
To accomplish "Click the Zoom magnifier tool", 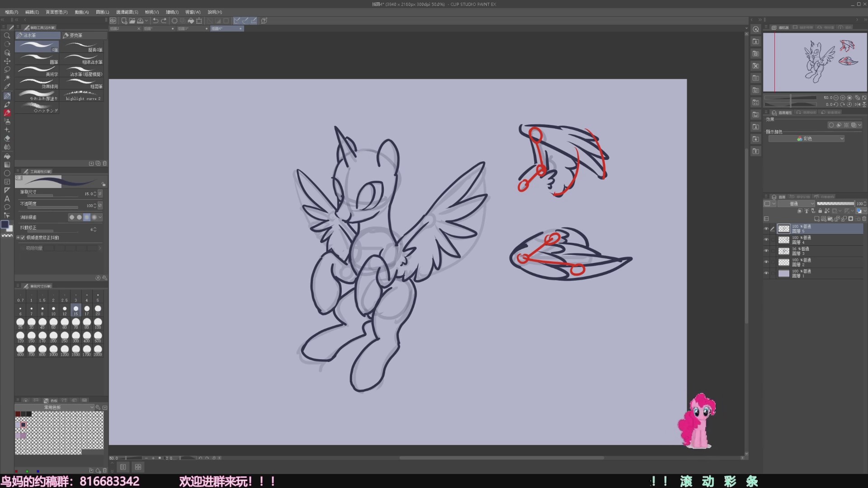I will [7, 36].
